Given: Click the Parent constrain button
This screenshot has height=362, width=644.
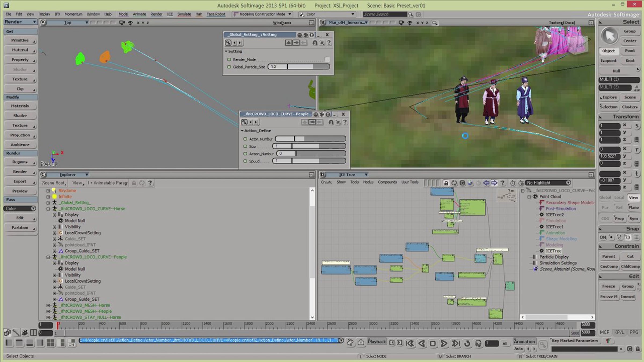Looking at the screenshot, I should pos(609,257).
